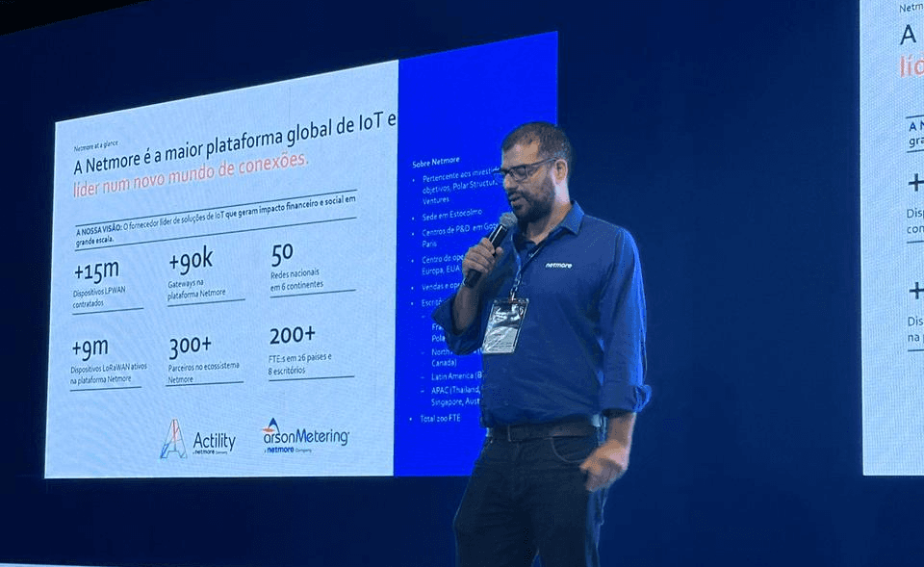Screen dimensions: 924x567
Task: Click the speaker's lanyard name badge
Action: pos(505,325)
